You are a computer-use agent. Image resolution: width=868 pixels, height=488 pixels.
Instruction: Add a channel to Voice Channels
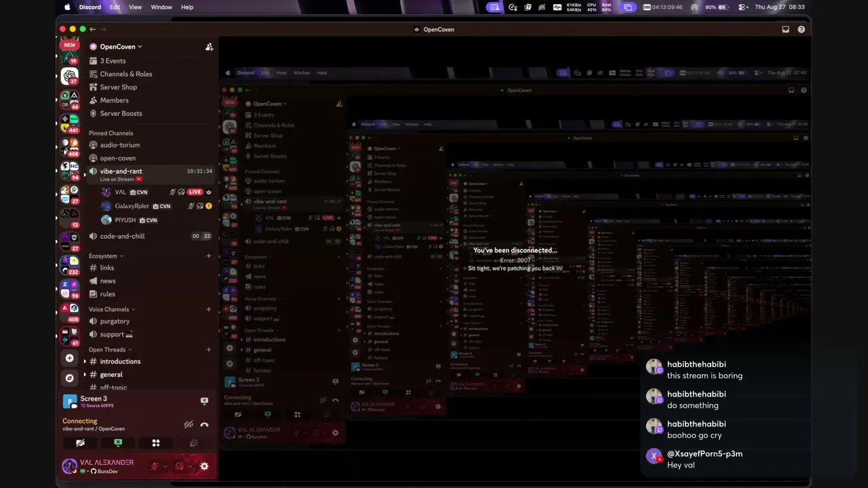[x=209, y=309]
